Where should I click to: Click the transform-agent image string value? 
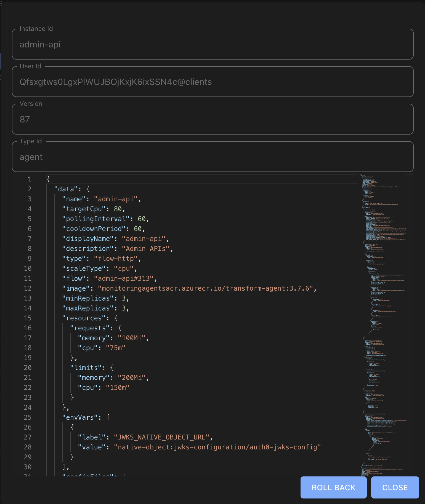208,288
